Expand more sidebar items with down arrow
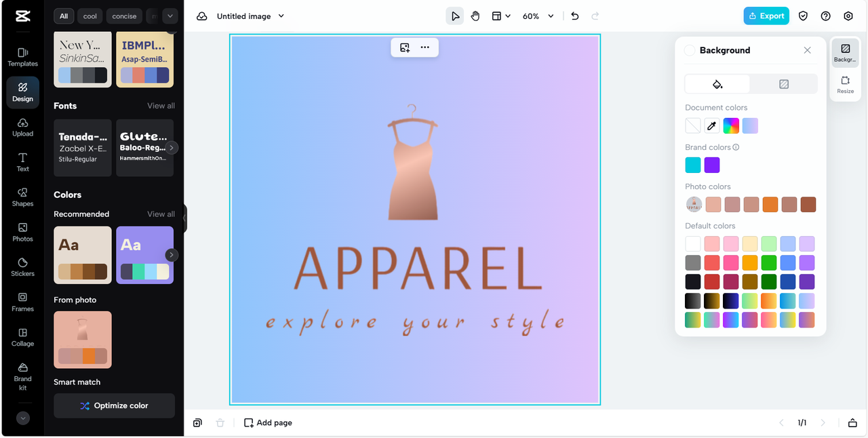The width and height of the screenshot is (868, 438). pyautogui.click(x=23, y=418)
